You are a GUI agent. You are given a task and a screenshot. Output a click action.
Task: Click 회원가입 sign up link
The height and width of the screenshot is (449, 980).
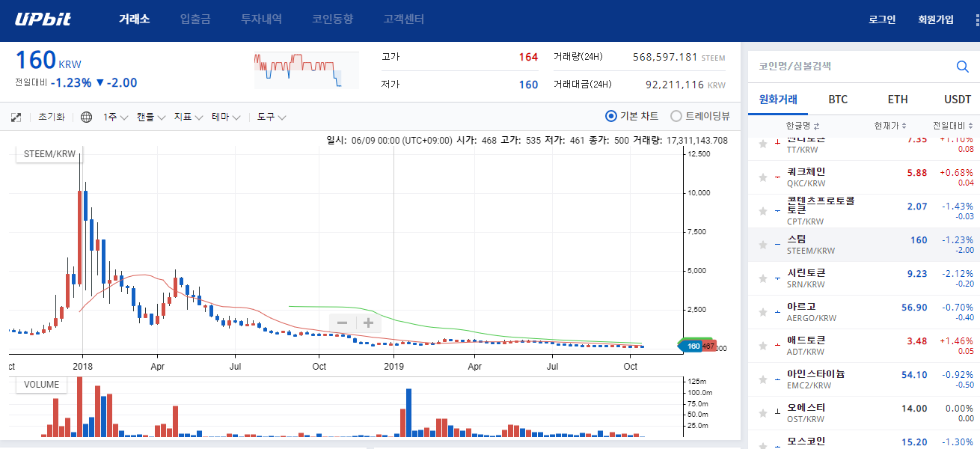pyautogui.click(x=936, y=19)
